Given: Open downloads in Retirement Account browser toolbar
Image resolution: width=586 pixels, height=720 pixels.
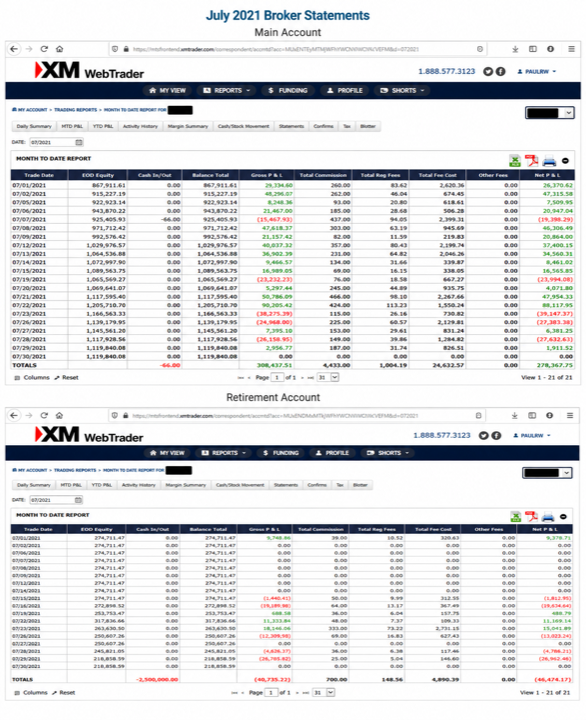Looking at the screenshot, I should (514, 416).
